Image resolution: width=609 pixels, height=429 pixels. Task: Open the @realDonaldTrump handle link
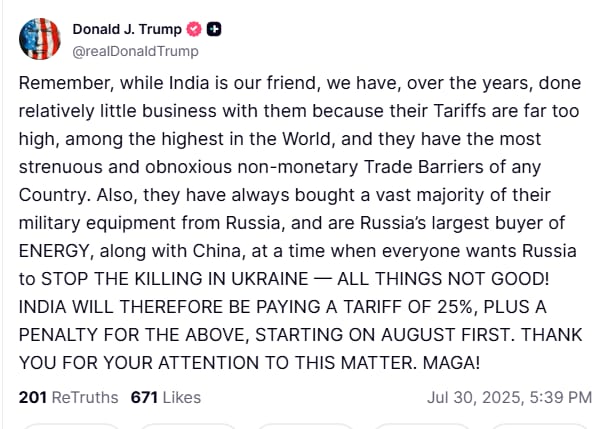135,51
